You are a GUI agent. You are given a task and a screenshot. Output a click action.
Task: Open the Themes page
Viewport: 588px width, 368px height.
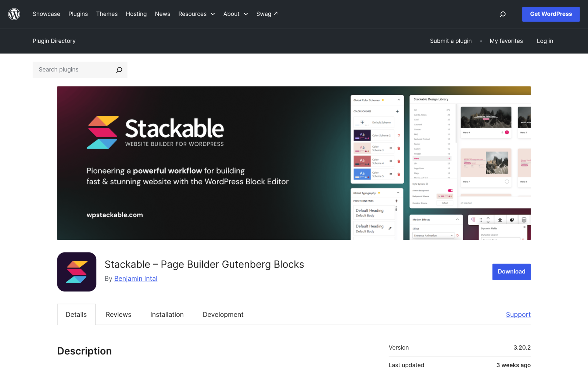click(x=107, y=14)
